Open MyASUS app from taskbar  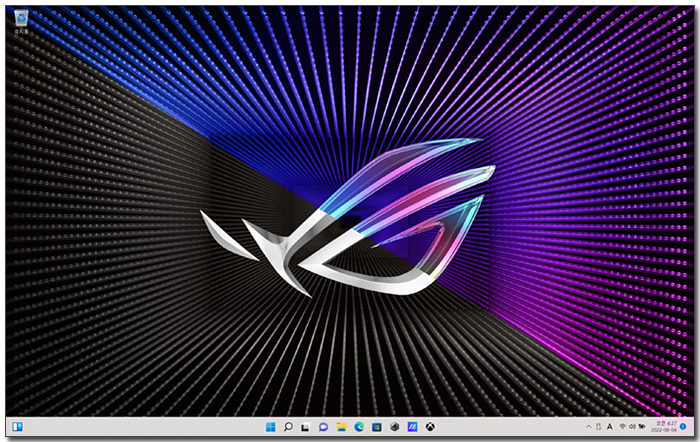[x=412, y=427]
